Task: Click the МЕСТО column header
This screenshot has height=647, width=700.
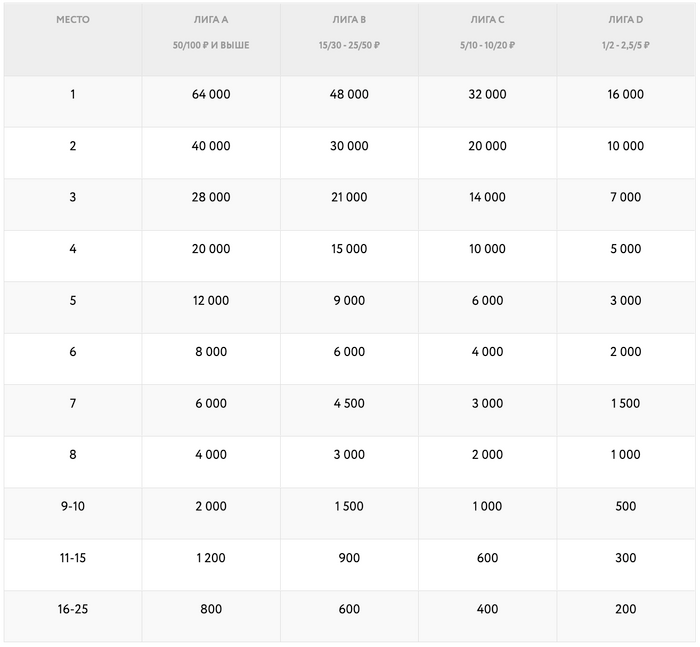Action: coord(72,20)
